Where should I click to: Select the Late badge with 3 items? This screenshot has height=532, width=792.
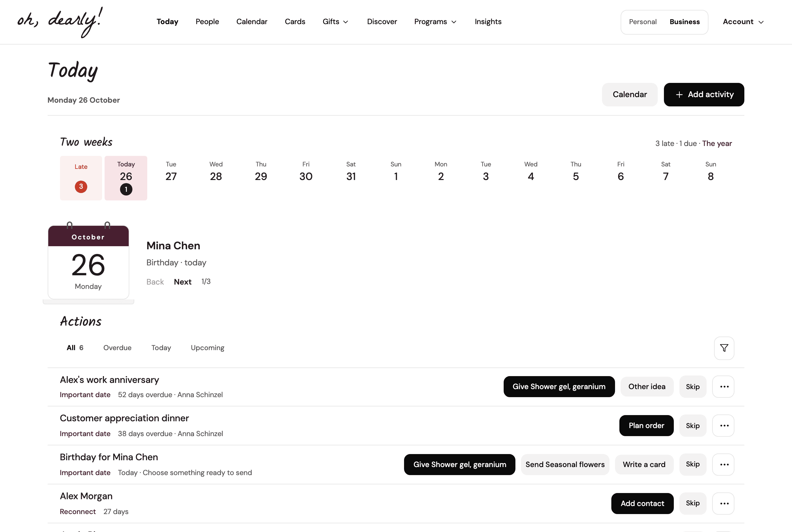pos(81,178)
